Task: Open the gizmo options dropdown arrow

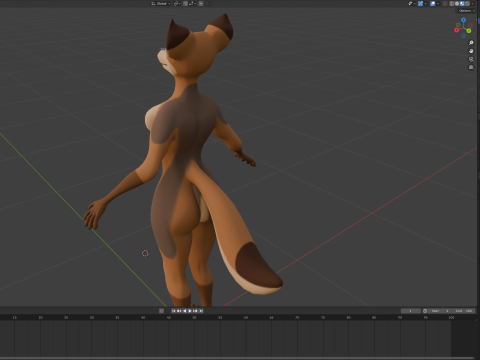Action: click(x=426, y=3)
